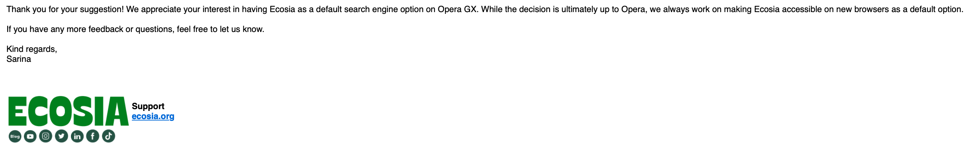Click the "Kind regards," line
This screenshot has height=150, width=980.
coord(32,49)
